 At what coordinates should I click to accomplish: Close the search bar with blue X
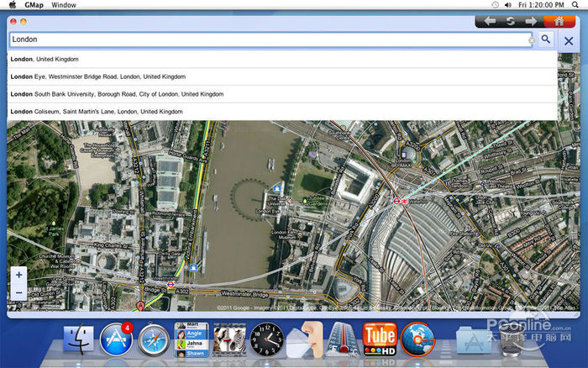point(569,41)
